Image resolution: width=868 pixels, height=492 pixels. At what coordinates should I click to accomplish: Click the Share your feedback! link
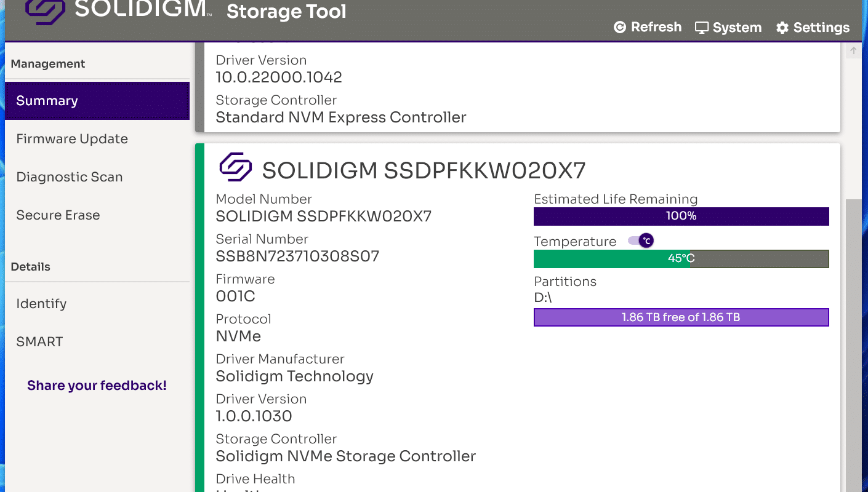pos(97,386)
